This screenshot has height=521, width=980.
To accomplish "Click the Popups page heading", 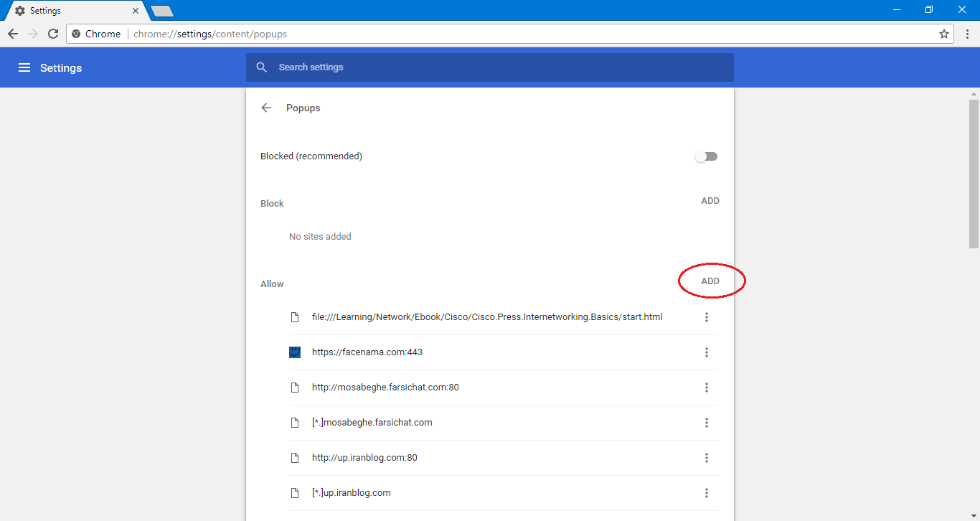I will tap(303, 108).
